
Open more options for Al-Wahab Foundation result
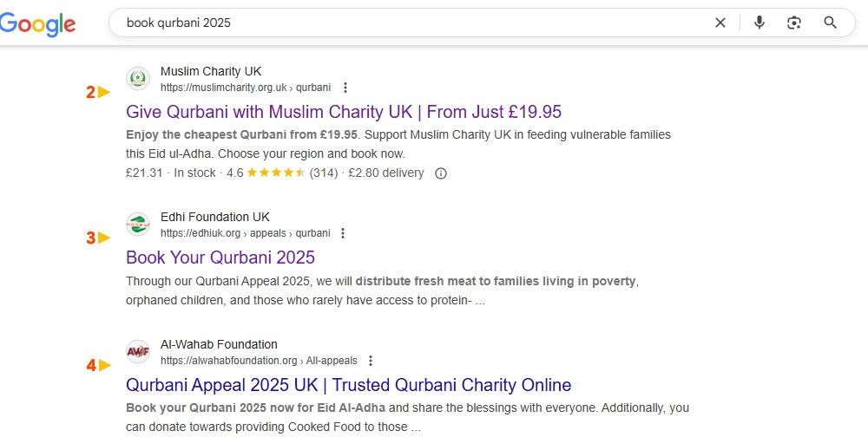371,361
